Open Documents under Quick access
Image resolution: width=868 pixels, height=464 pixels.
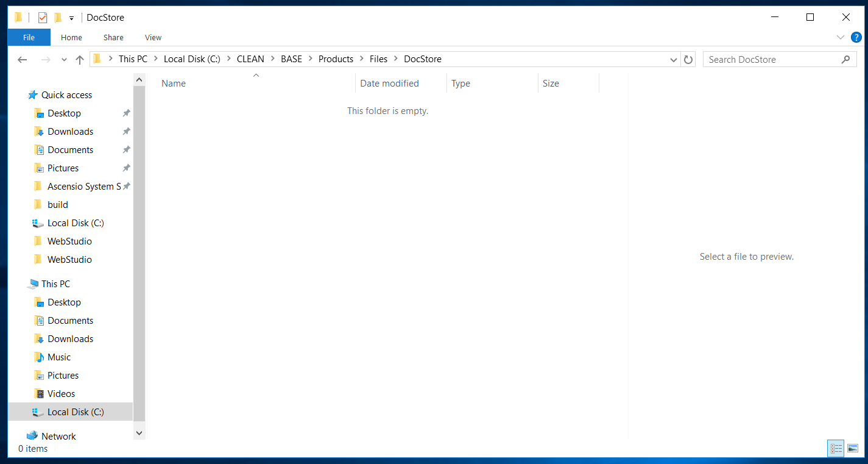point(70,150)
